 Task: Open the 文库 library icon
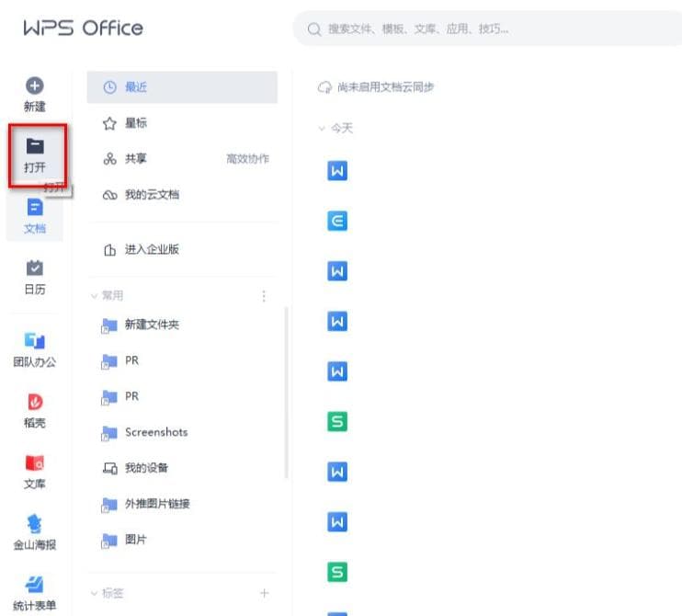[35, 462]
